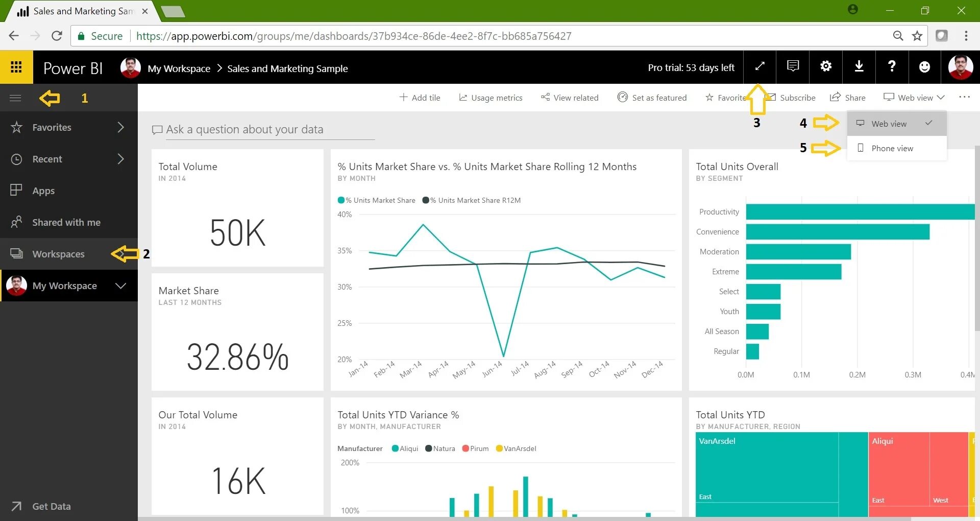Expand the Workspaces flyout chevron

coord(121,253)
